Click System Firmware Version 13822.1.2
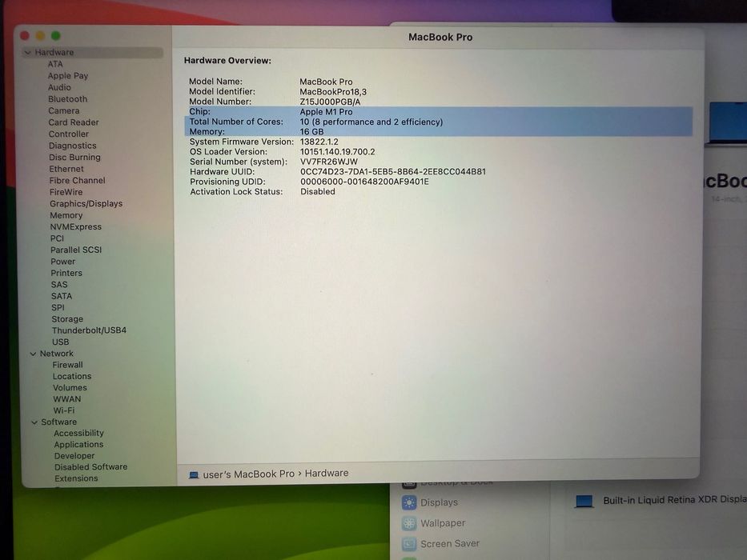This screenshot has height=560, width=747. 319,142
